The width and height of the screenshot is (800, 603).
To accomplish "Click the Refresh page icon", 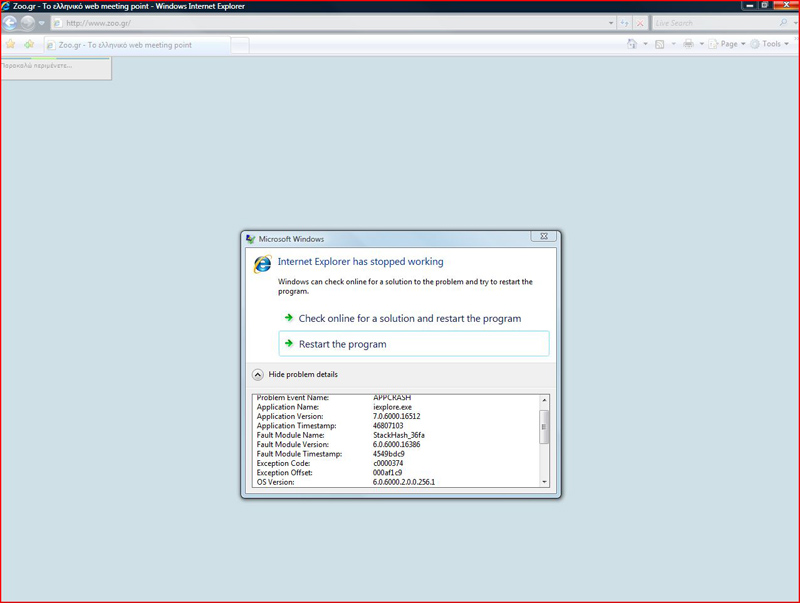I will [x=624, y=23].
